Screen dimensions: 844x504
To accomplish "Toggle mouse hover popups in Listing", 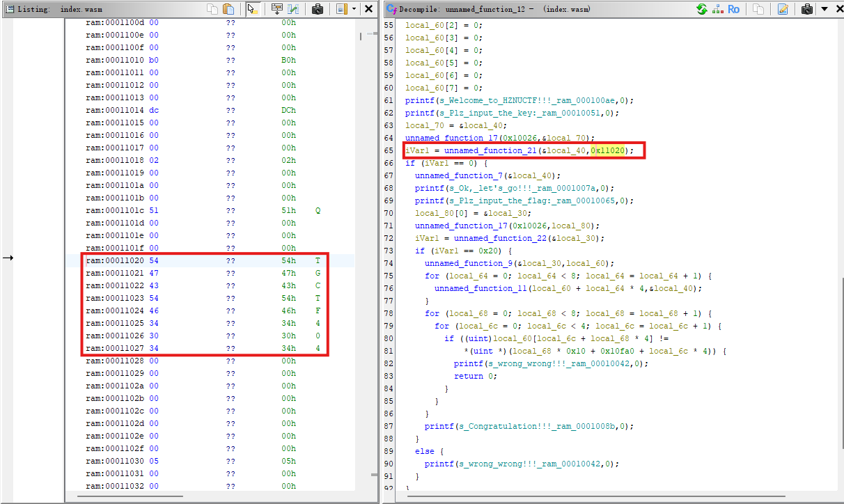I will [x=253, y=9].
